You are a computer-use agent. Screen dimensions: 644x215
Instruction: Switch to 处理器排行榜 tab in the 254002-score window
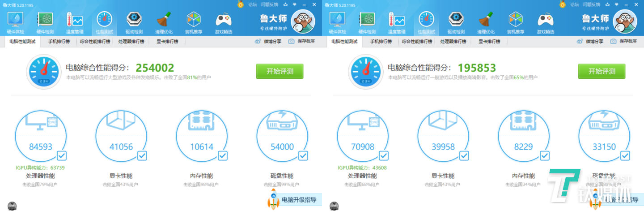(131, 41)
